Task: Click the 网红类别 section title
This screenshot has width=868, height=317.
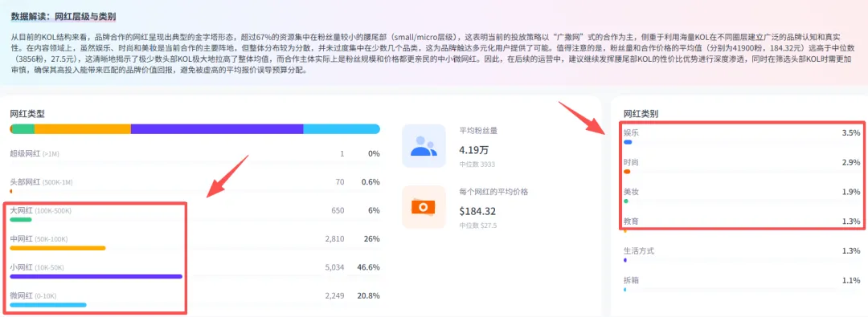Action: [641, 114]
